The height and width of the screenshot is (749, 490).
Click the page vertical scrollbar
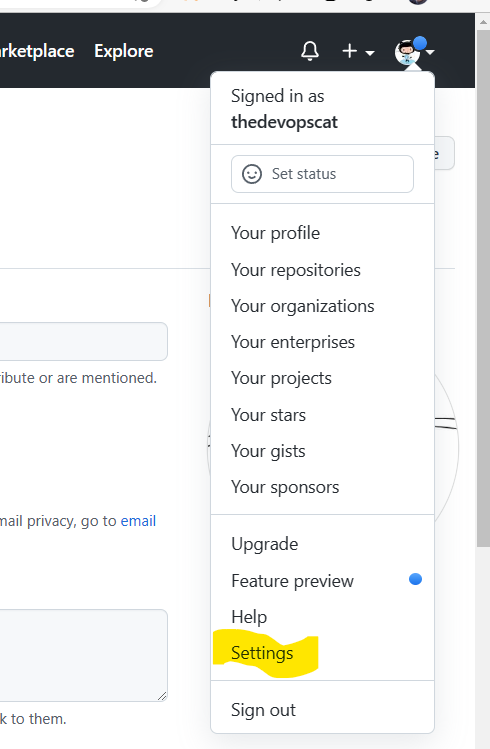coord(483,282)
